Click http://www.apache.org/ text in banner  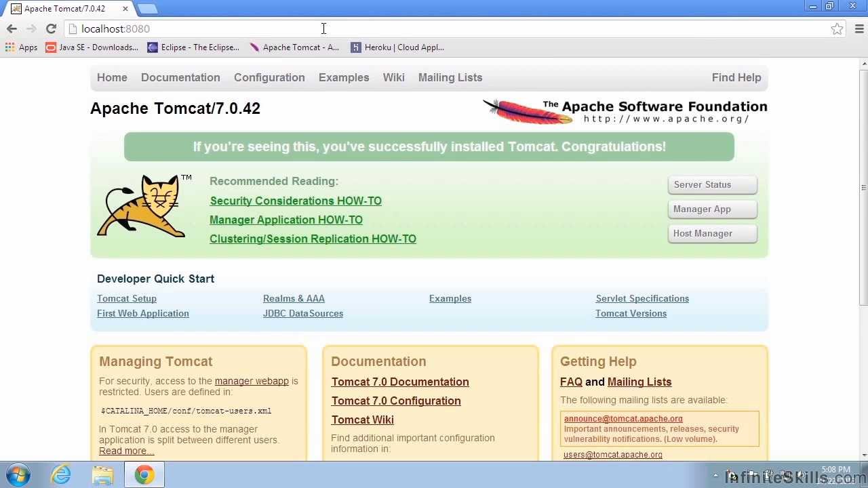click(667, 119)
